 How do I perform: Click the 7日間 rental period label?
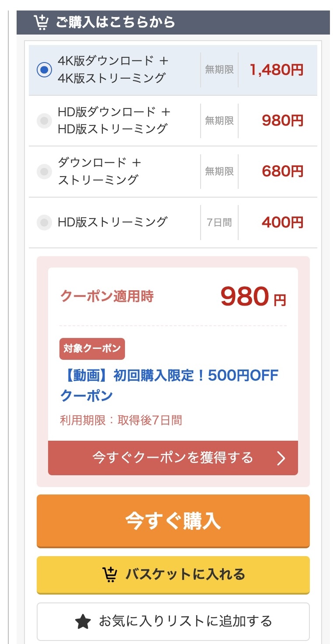tap(219, 223)
